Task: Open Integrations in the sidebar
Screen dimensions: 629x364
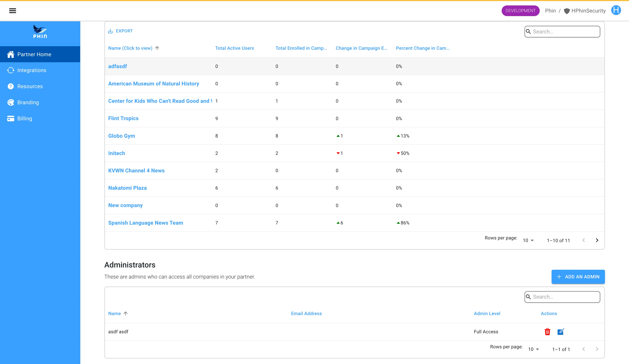Action: [32, 70]
